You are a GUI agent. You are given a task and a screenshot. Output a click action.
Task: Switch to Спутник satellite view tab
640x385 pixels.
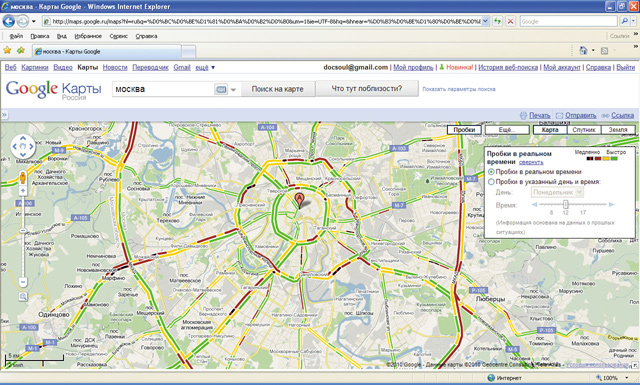pos(584,129)
